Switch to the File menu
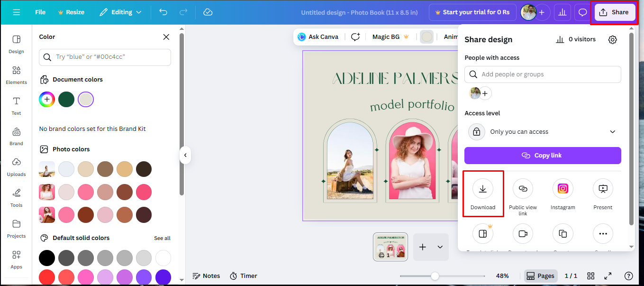Image resolution: width=644 pixels, height=286 pixels. (40, 12)
